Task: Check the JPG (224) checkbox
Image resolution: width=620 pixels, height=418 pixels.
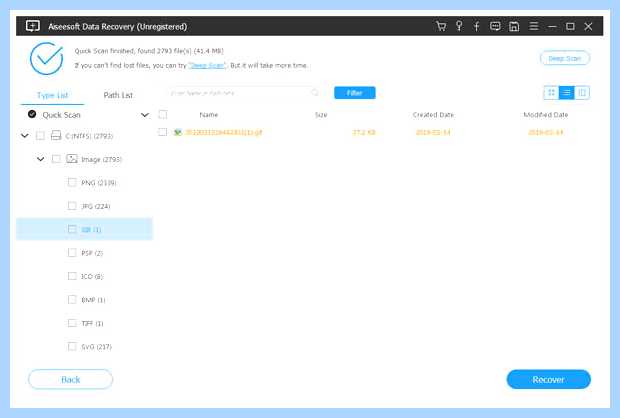Action: tap(72, 206)
